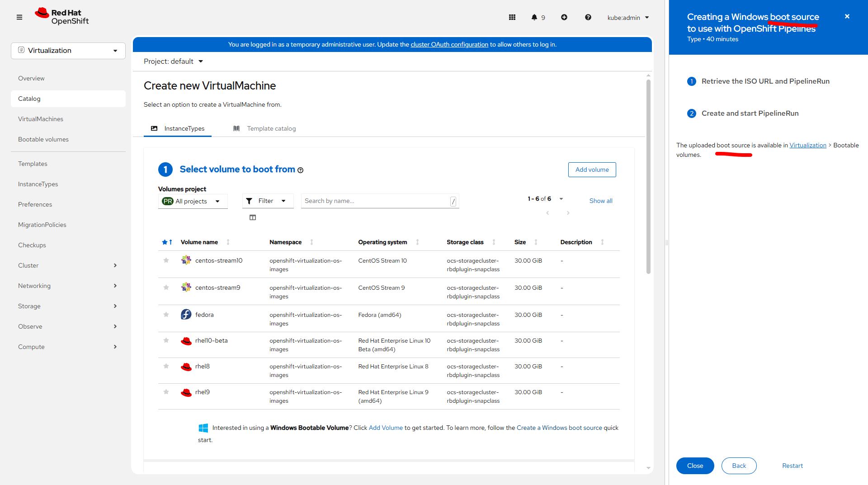Open the Virtualization perspective dropdown

[x=68, y=51]
